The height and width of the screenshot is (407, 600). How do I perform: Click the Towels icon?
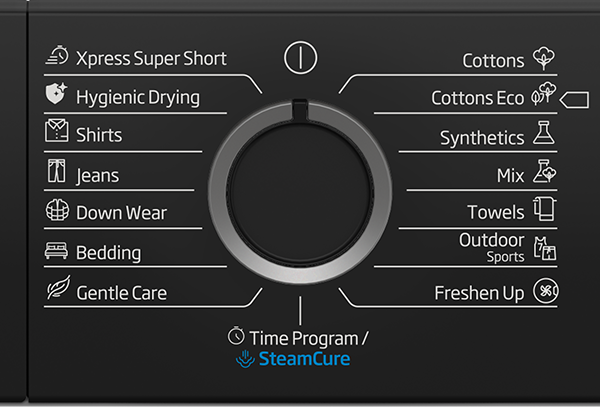tap(543, 210)
